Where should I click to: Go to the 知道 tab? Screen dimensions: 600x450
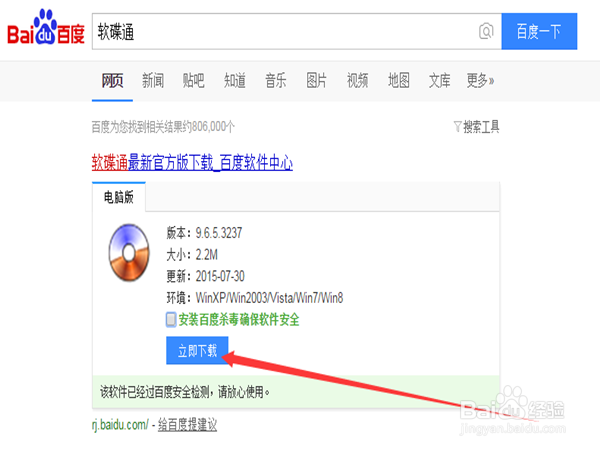click(x=235, y=81)
